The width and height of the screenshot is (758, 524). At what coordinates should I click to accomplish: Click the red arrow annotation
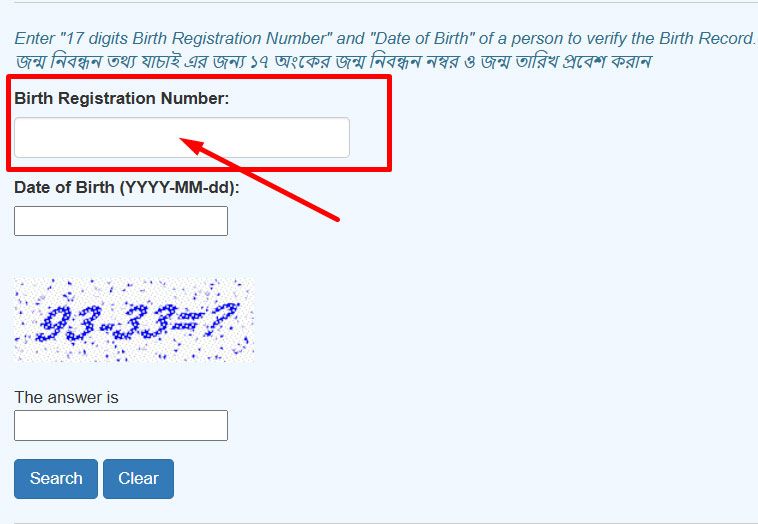270,182
